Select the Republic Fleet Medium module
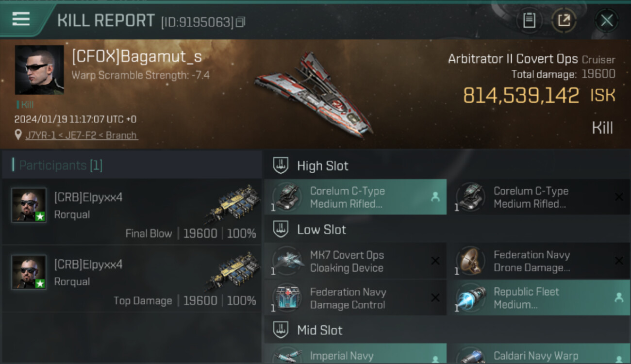631x364 pixels. [x=539, y=298]
